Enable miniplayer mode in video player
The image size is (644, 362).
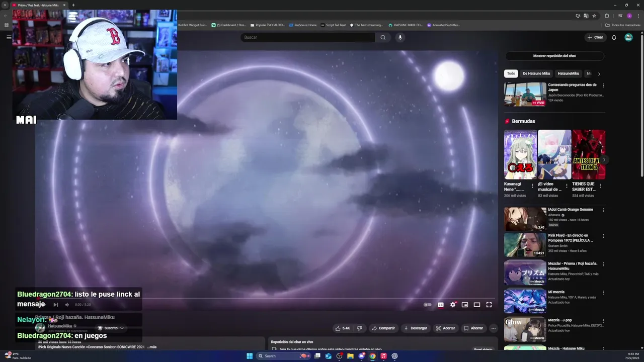[465, 305]
